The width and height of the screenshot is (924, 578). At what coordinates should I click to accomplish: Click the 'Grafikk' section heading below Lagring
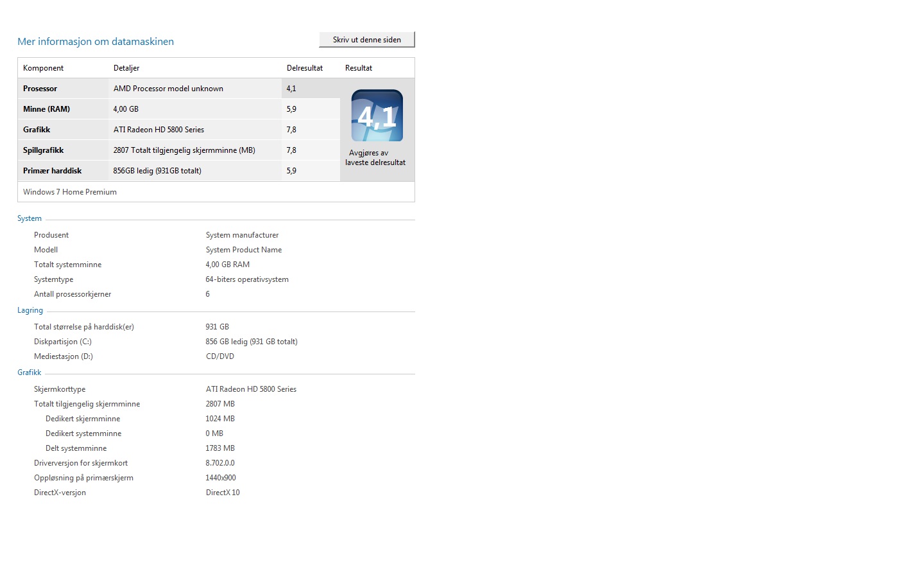[x=30, y=372]
